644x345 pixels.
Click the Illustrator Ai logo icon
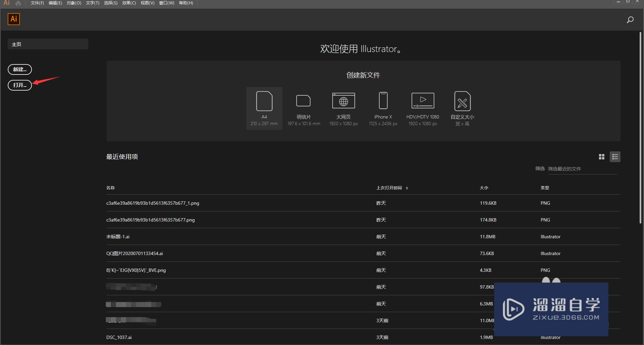tap(14, 19)
